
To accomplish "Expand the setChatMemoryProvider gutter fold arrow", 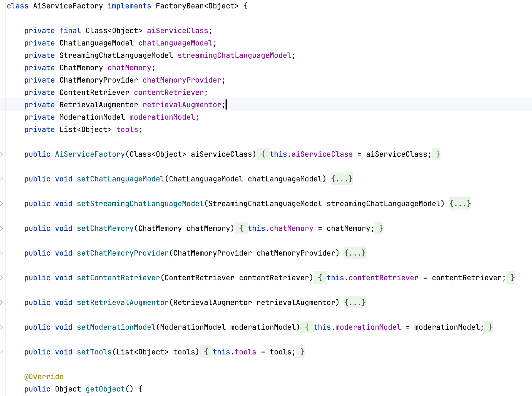I will click(x=2, y=253).
